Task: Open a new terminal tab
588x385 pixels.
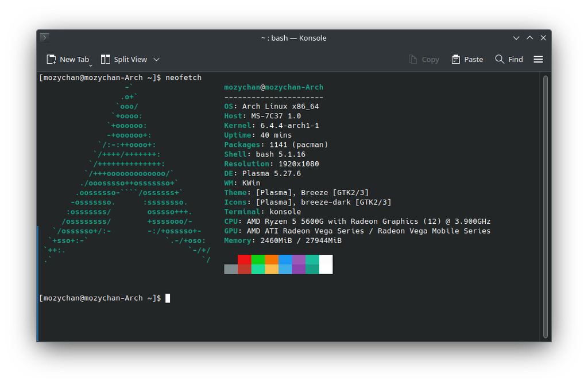Action: point(67,59)
